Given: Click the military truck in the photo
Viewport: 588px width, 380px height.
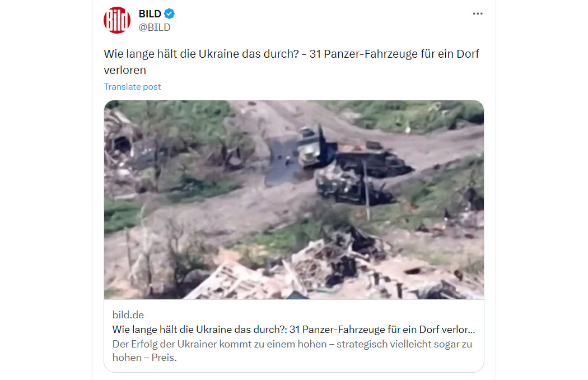Looking at the screenshot, I should (311, 147).
